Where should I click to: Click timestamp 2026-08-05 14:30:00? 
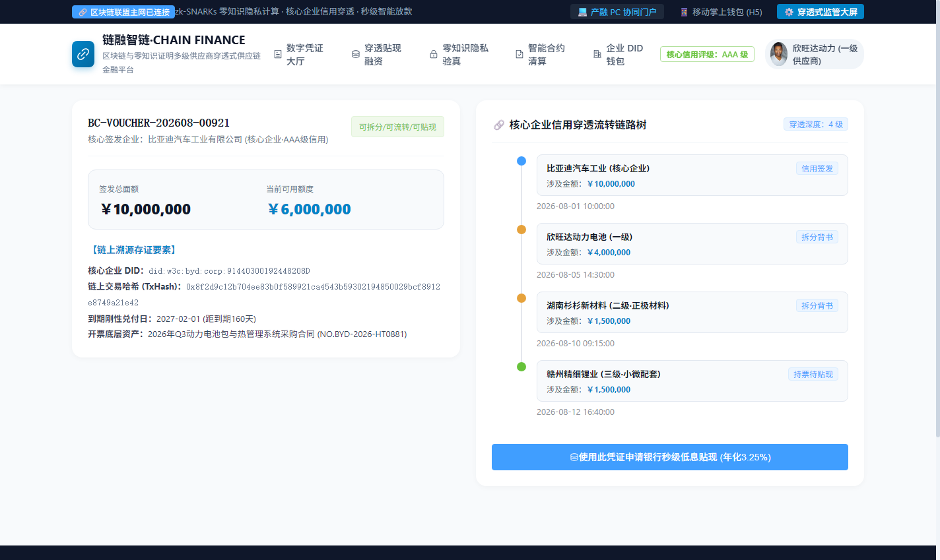576,275
